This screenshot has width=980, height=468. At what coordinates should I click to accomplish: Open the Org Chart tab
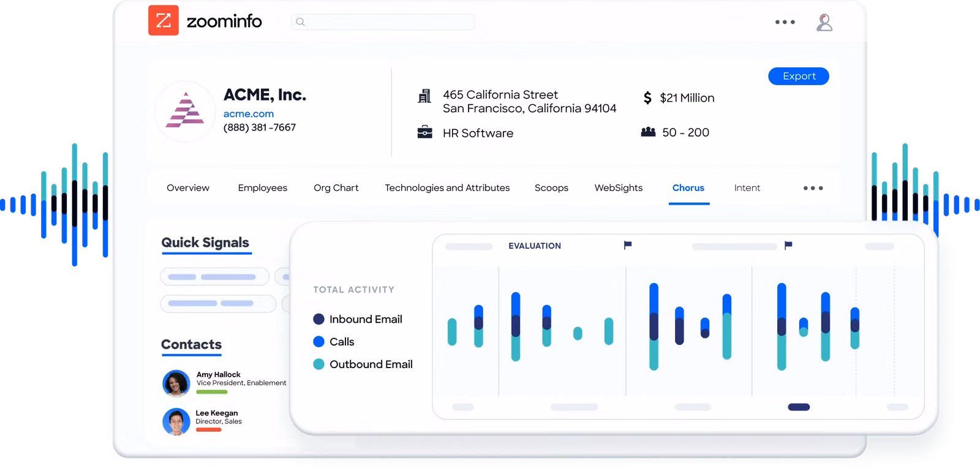(336, 188)
